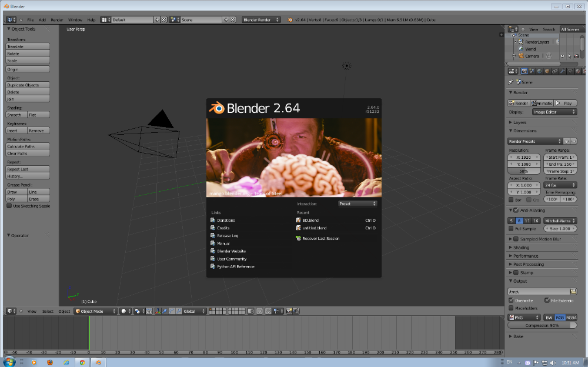The image size is (588, 367).
Task: Select the translate manipulator arrow icon
Action: coord(165,311)
